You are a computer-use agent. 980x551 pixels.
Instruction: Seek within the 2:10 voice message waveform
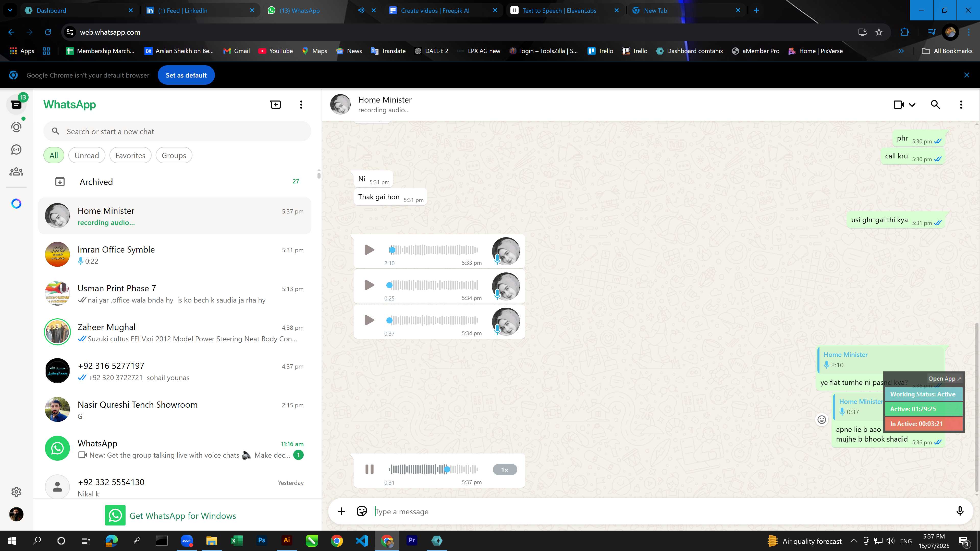[433, 250]
